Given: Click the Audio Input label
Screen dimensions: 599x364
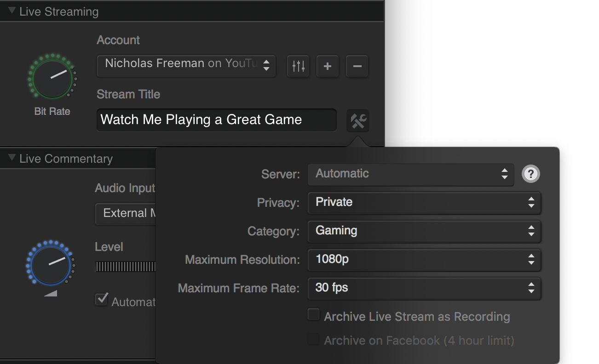Looking at the screenshot, I should coord(125,188).
